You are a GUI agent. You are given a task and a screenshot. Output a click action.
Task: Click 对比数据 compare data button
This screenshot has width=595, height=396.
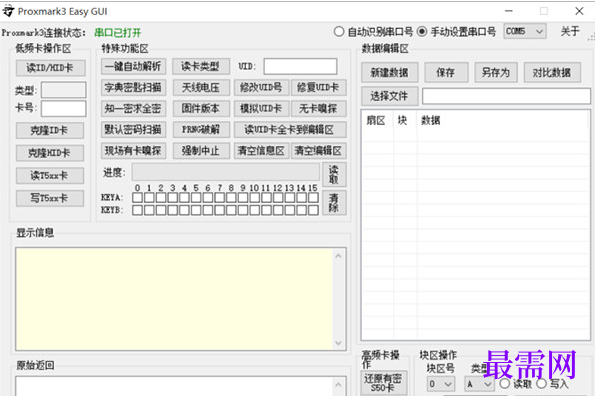(552, 72)
